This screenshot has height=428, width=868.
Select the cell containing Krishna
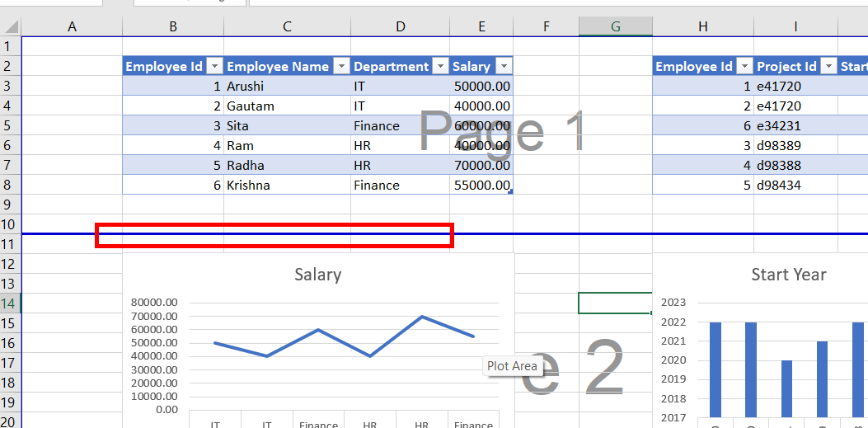[x=286, y=186]
